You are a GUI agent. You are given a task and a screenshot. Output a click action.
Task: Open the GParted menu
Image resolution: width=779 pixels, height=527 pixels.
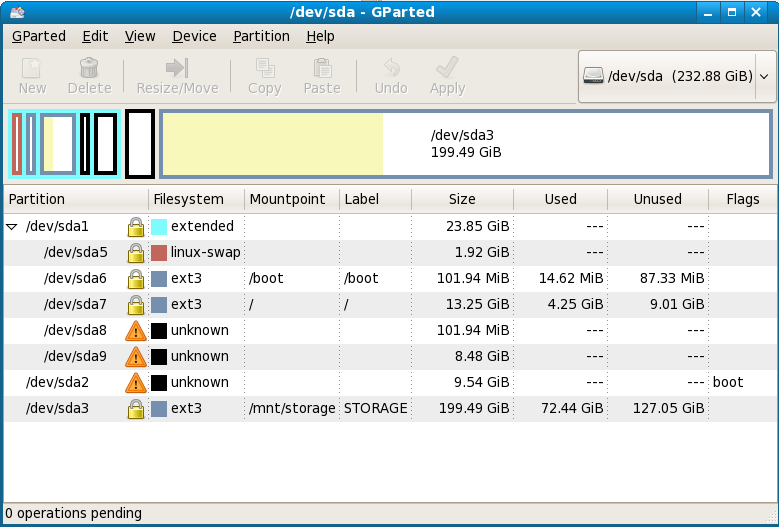39,36
